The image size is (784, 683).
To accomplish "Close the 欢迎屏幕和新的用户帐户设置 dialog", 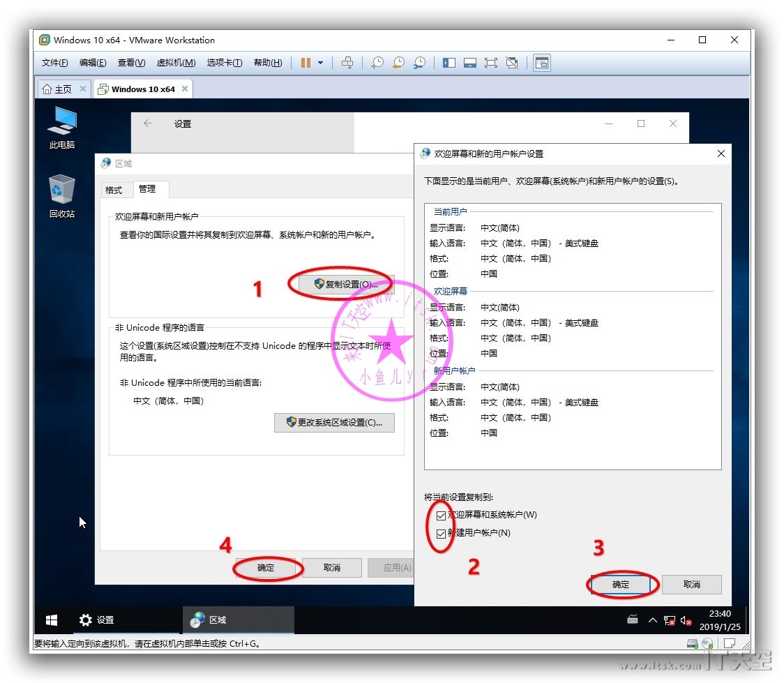I will coord(721,153).
